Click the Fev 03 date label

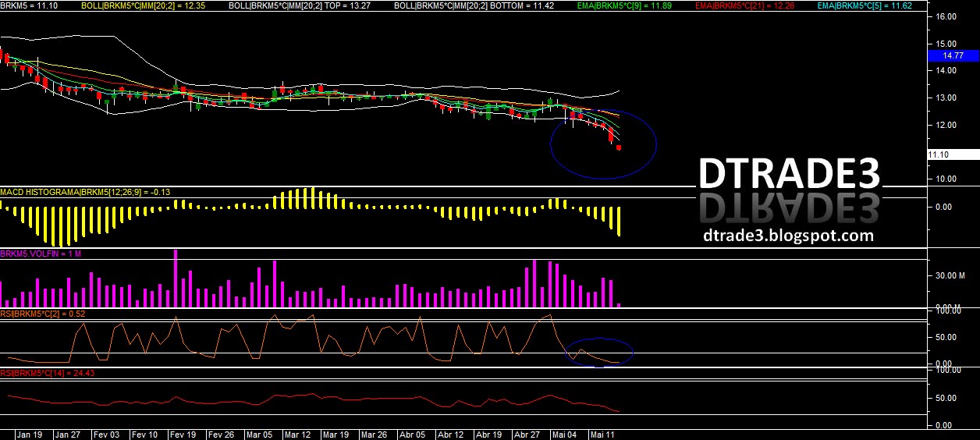tap(105, 434)
